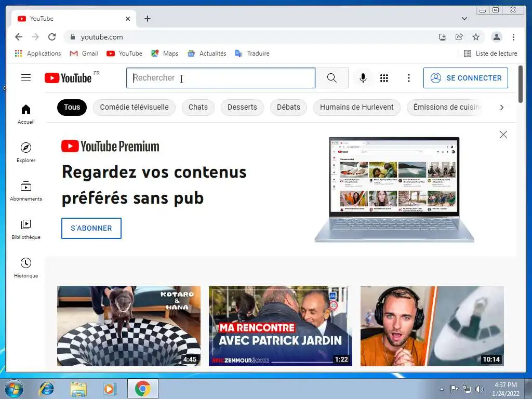
Task: Open YouTube settings three-dot menu
Action: point(408,78)
